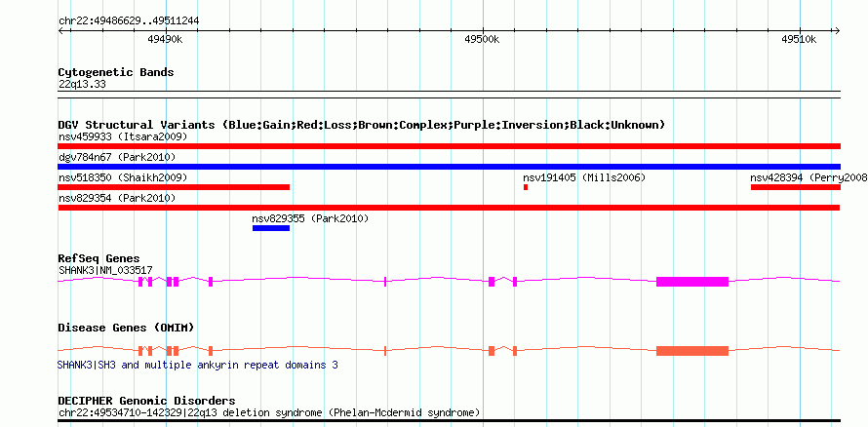Click the left arrow at the ruler start
868x427 pixels.
[x=60, y=31]
